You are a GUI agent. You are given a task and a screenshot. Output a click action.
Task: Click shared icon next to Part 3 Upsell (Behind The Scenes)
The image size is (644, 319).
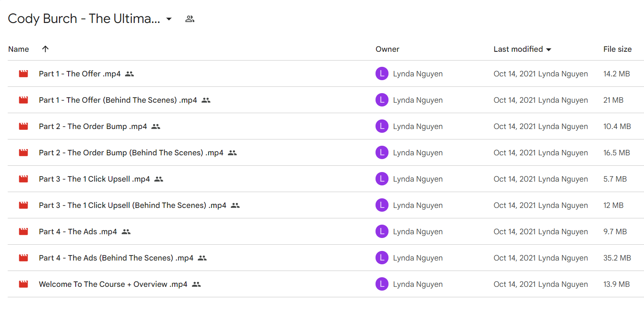(x=235, y=205)
